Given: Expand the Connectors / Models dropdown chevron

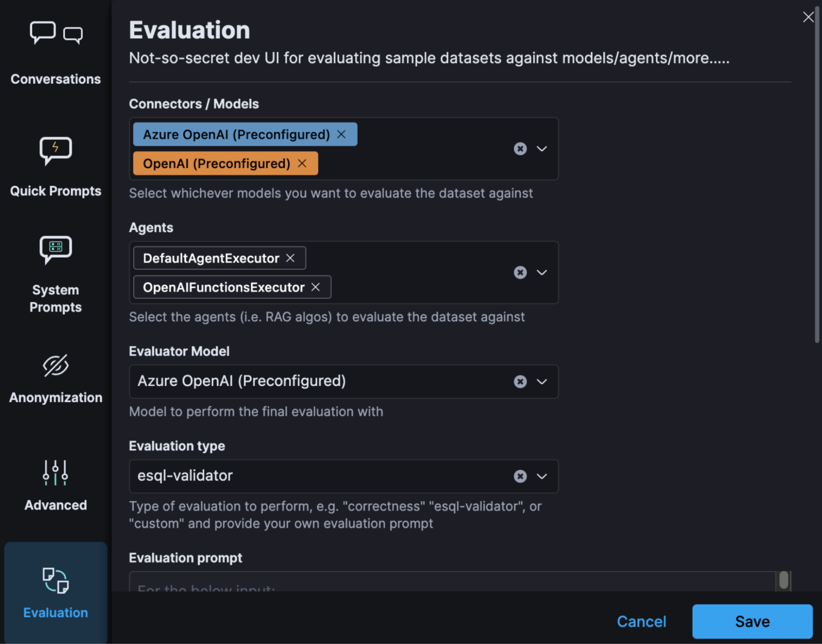Looking at the screenshot, I should (542, 148).
